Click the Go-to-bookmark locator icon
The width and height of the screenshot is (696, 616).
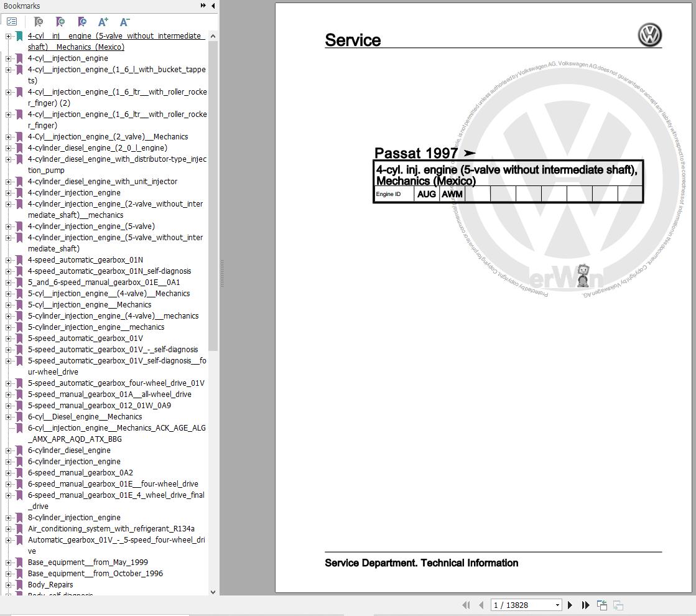[x=81, y=22]
